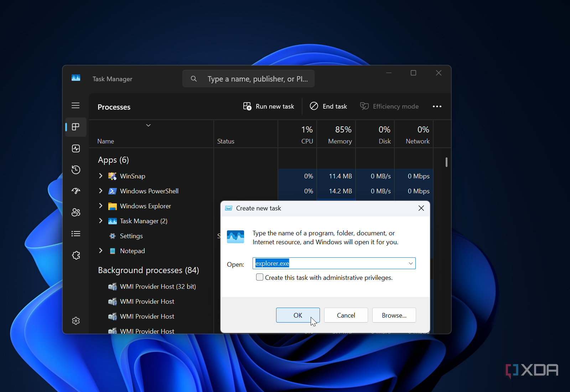Viewport: 570px width, 392px height.
Task: Expand the Windows PowerShell process group
Action: point(101,191)
